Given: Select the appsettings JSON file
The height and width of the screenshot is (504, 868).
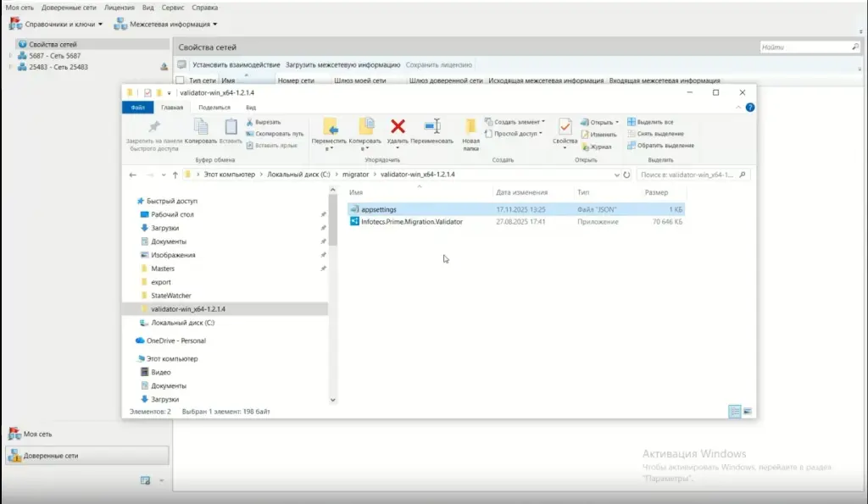Looking at the screenshot, I should (x=379, y=209).
